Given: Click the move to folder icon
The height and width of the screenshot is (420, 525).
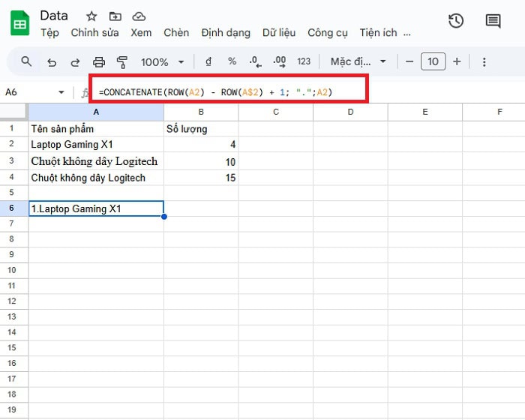Looking at the screenshot, I should 115,16.
